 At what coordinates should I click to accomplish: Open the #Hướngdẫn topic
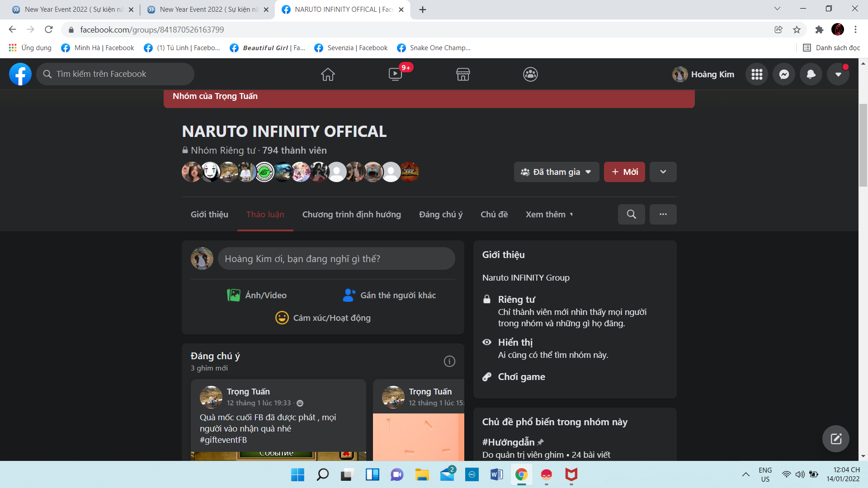tap(508, 442)
